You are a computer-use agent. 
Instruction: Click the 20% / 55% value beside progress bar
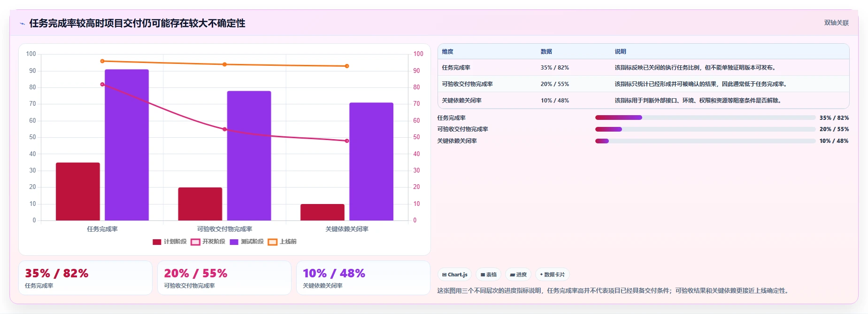(834, 129)
